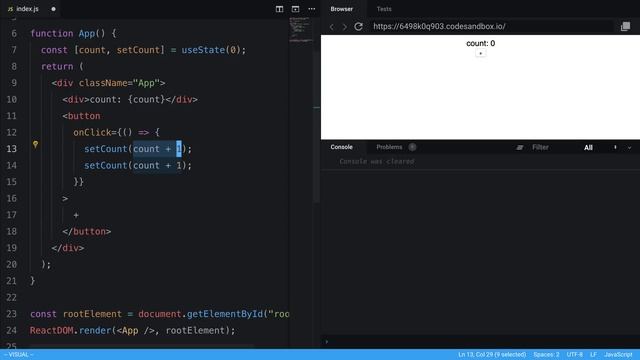Open the editor more actions ellipsis menu
This screenshot has width=640, height=360.
point(312,9)
